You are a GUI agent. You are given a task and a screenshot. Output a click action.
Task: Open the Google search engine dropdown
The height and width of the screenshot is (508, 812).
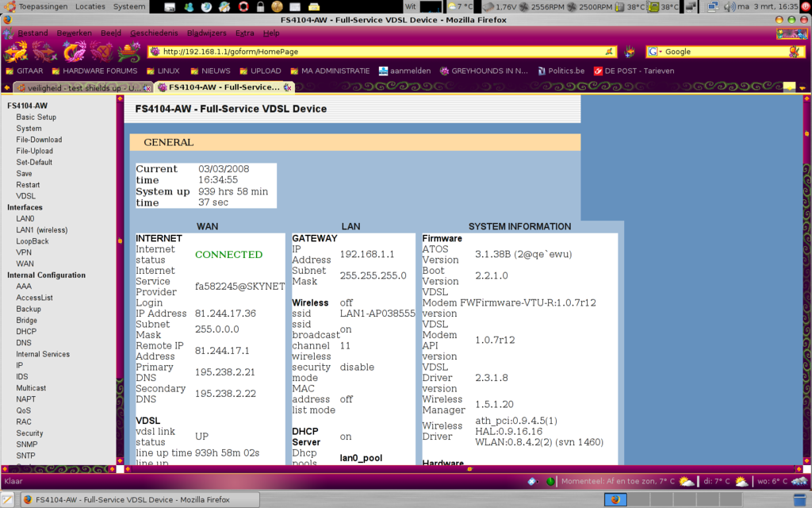click(x=655, y=52)
